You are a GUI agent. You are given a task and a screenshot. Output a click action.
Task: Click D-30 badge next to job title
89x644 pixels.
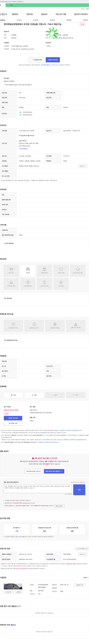click(x=83, y=24)
